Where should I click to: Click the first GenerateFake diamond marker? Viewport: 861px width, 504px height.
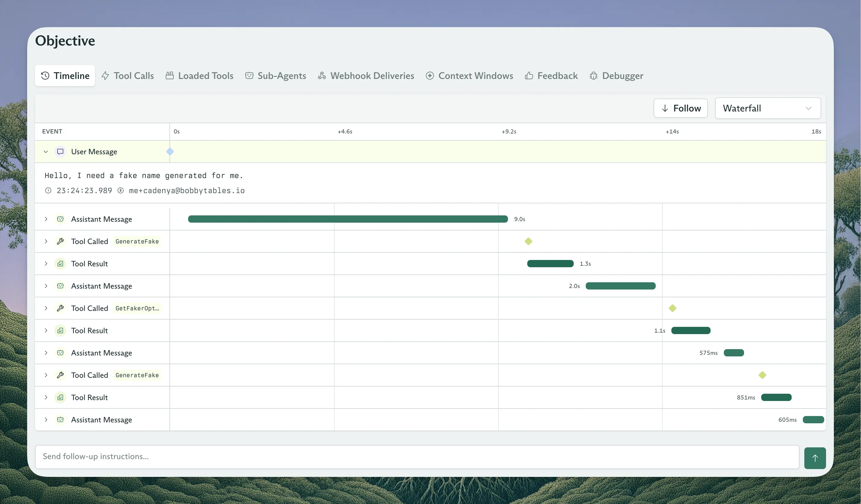[x=528, y=241]
